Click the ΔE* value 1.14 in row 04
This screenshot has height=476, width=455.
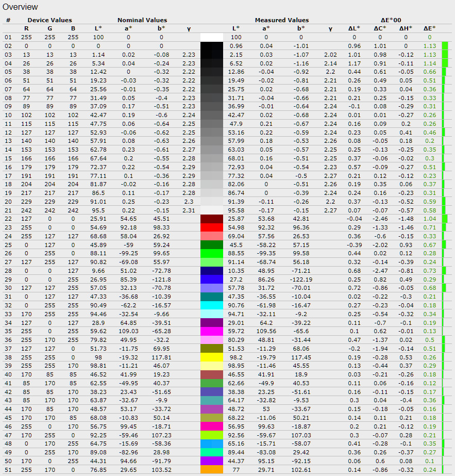coord(429,63)
